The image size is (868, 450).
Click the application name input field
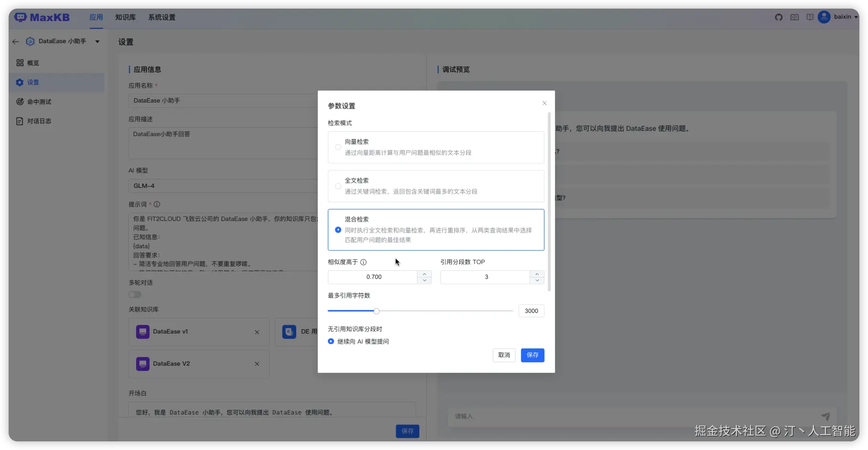[x=223, y=101]
